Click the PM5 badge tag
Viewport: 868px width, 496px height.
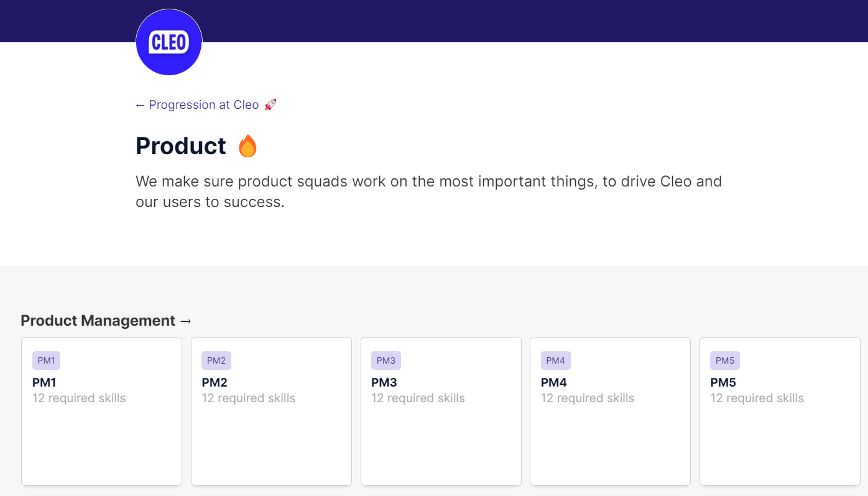pos(725,361)
